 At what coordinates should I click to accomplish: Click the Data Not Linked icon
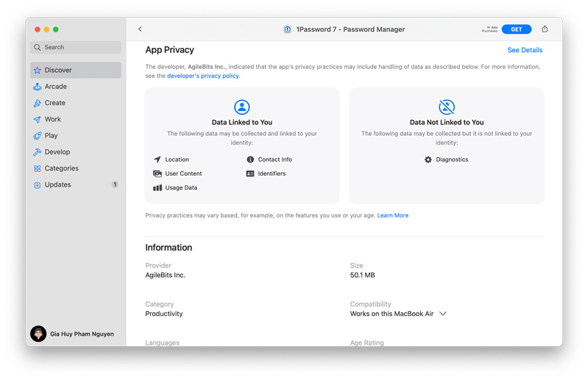(x=447, y=107)
